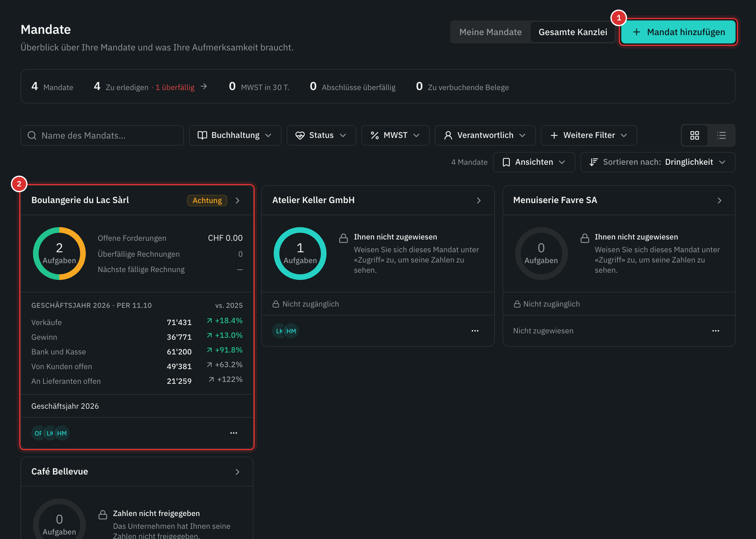Open more options on Boulangerie du Lac card

point(234,433)
